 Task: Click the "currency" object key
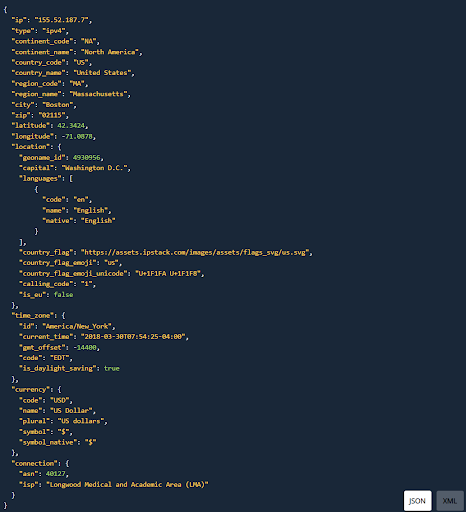31,389
